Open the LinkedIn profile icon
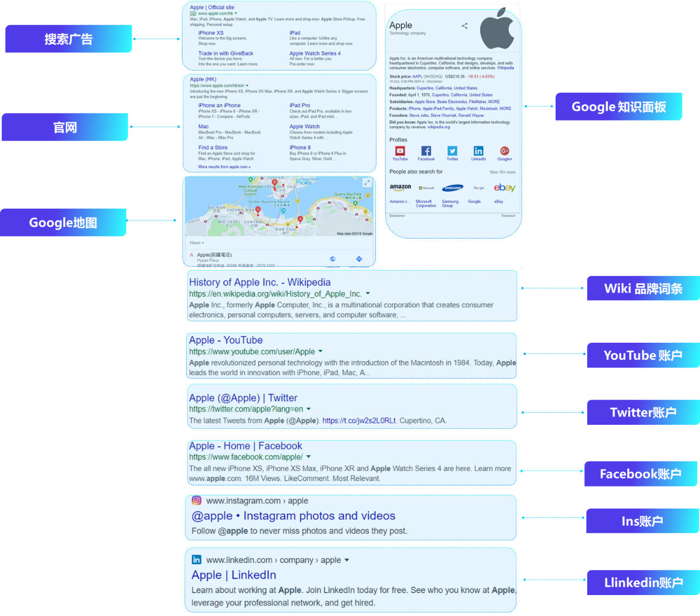This screenshot has height=616, width=700. coord(478,151)
